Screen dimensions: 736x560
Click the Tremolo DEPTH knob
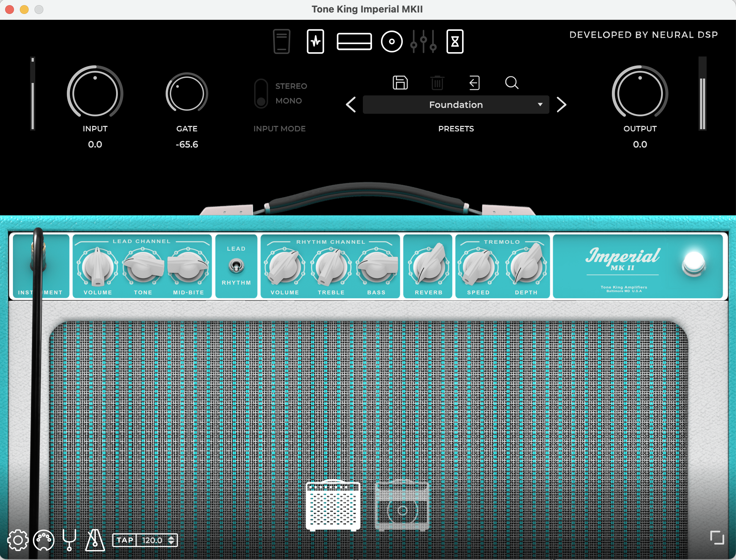(526, 266)
